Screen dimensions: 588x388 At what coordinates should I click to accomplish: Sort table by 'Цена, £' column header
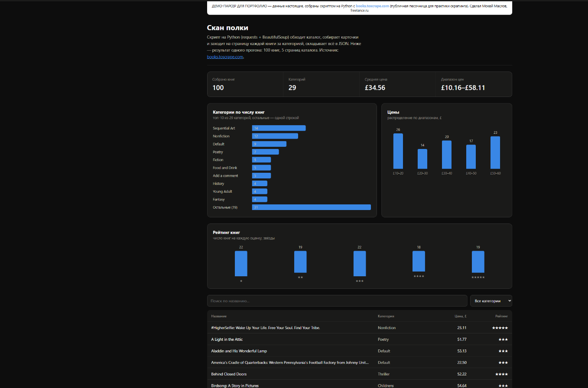(460, 316)
